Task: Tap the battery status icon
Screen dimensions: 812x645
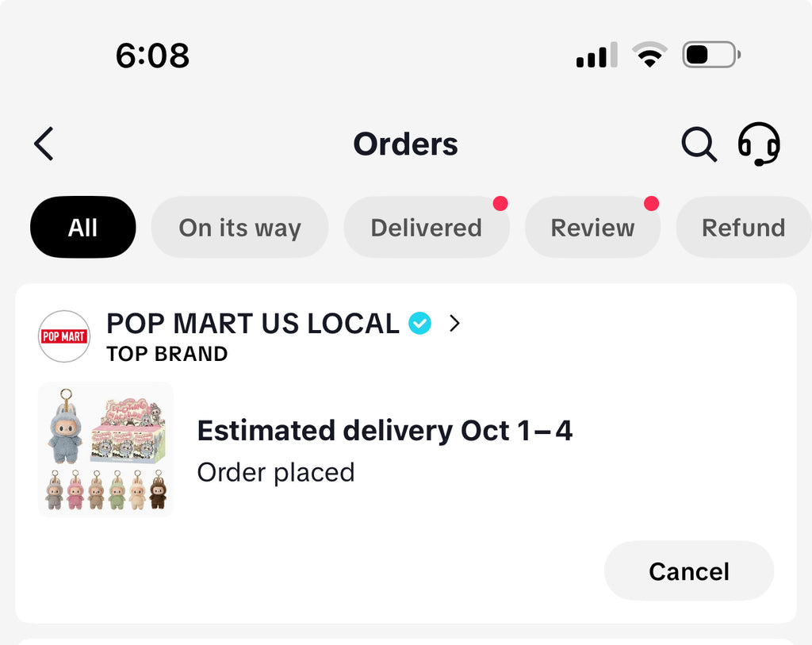Action: (711, 56)
